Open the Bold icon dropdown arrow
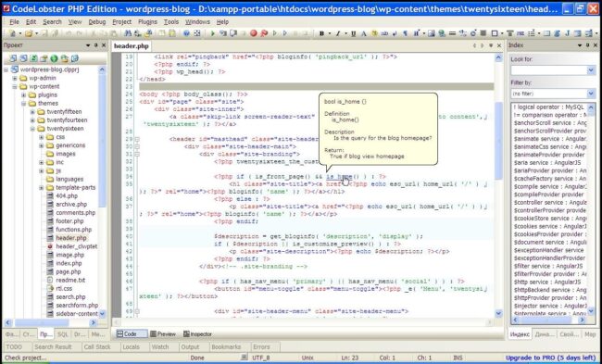 [x=329, y=33]
